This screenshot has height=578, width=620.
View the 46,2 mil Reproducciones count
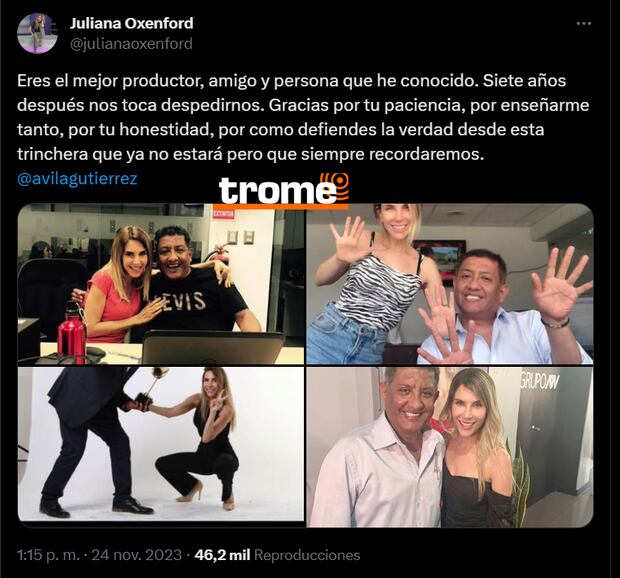click(x=277, y=555)
